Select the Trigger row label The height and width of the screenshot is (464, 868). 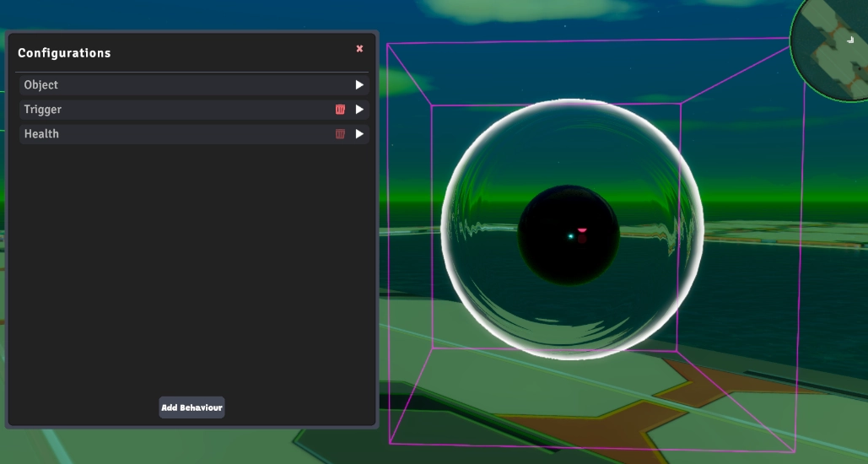click(x=43, y=110)
